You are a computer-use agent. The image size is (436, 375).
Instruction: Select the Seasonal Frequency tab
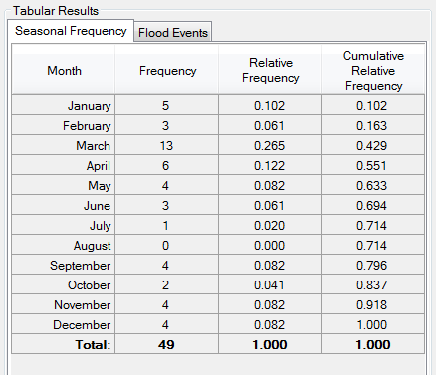pos(71,31)
